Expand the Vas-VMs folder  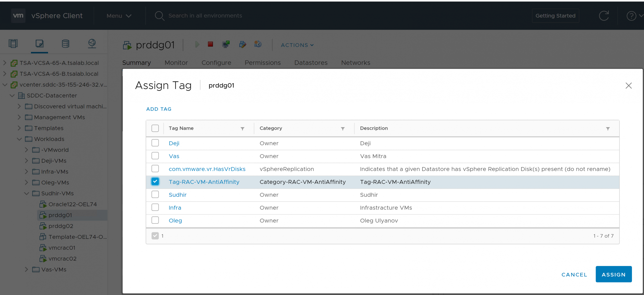point(26,269)
